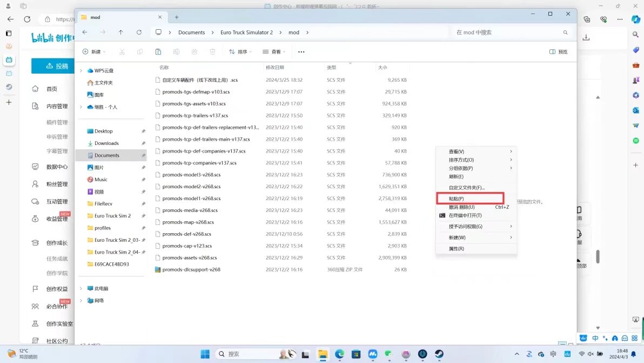Image resolution: width=644 pixels, height=363 pixels.
Task: Open home page in bilibili sidebar
Action: 52,89
